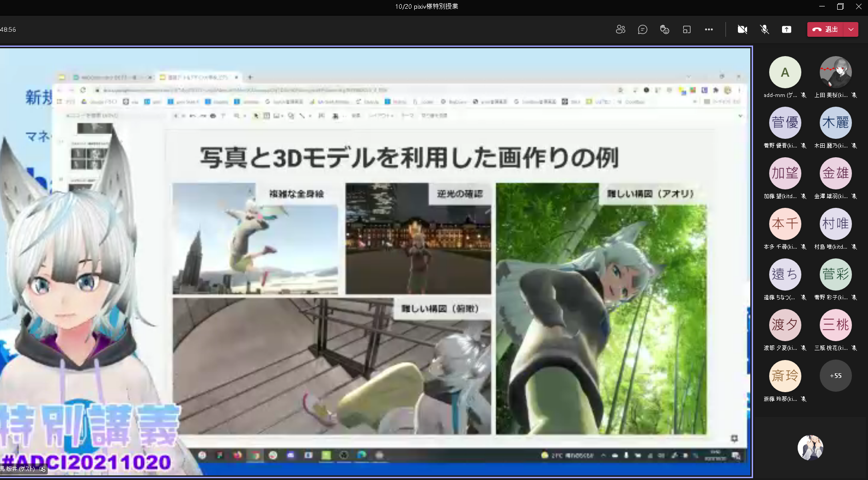The height and width of the screenshot is (480, 868).
Task: Click the name label 遠藤 ちなつ(...
Action: pos(779,297)
